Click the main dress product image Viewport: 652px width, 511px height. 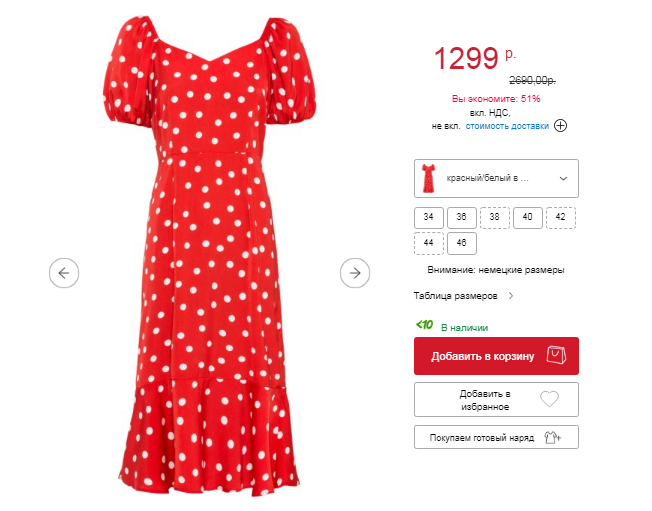click(209, 256)
